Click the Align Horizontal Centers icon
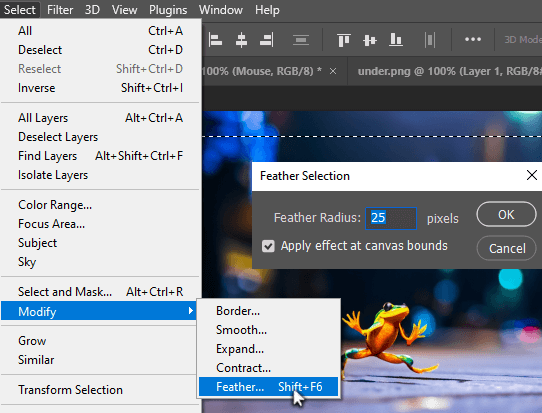This screenshot has width=542, height=413. [241, 40]
